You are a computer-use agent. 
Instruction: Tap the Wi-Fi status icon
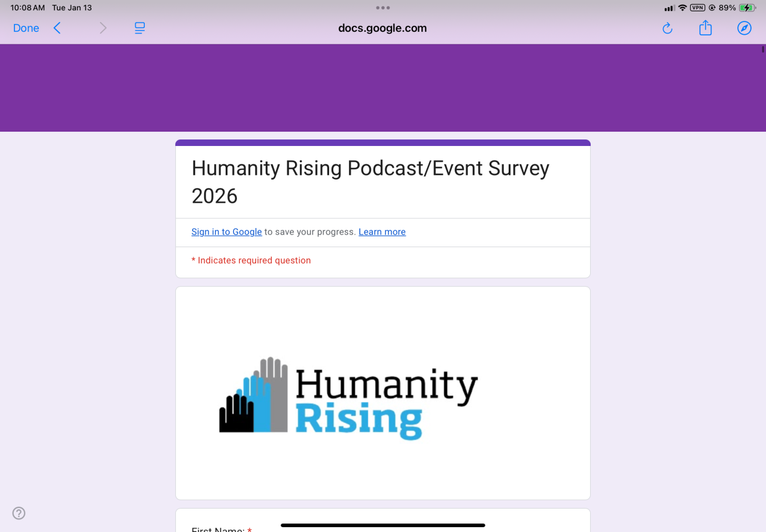(682, 8)
